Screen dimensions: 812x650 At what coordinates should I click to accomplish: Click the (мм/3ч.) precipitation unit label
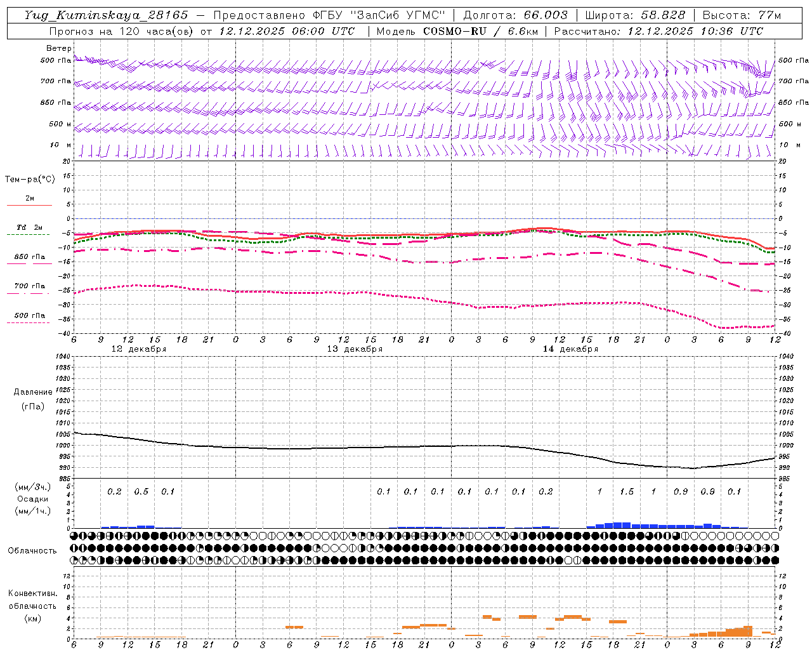point(33,487)
